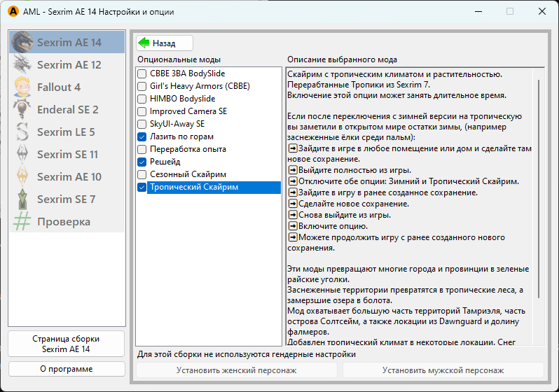559x392 pixels.
Task: Enable the CBBE 3BA BodySlide checkbox
Action: pos(142,73)
